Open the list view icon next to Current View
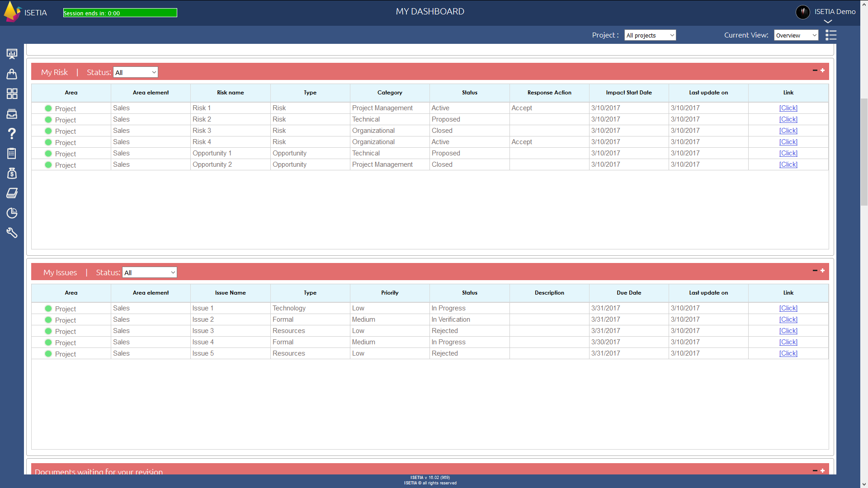 pos(831,35)
